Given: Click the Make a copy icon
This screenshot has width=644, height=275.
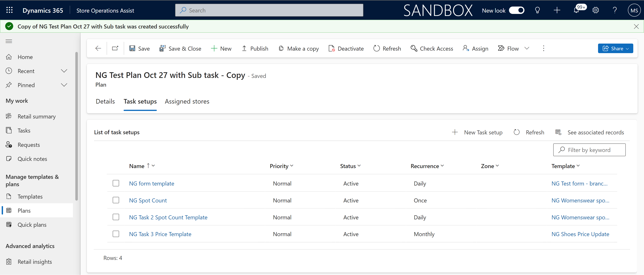Looking at the screenshot, I should coord(281,48).
